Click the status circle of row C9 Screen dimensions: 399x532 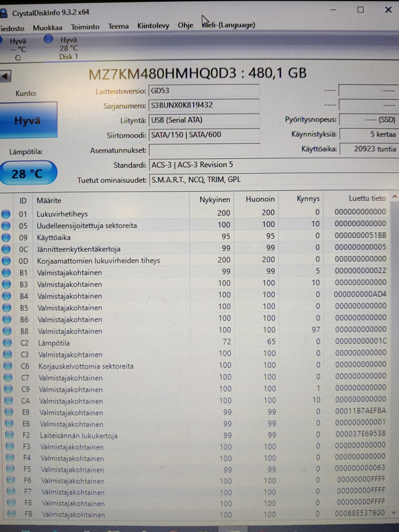tap(8, 389)
